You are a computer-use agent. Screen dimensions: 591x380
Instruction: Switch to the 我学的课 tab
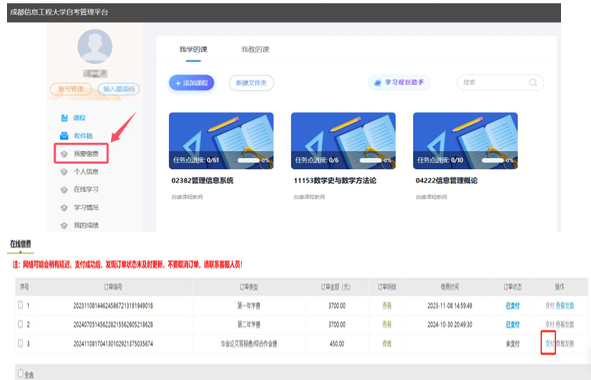(193, 49)
